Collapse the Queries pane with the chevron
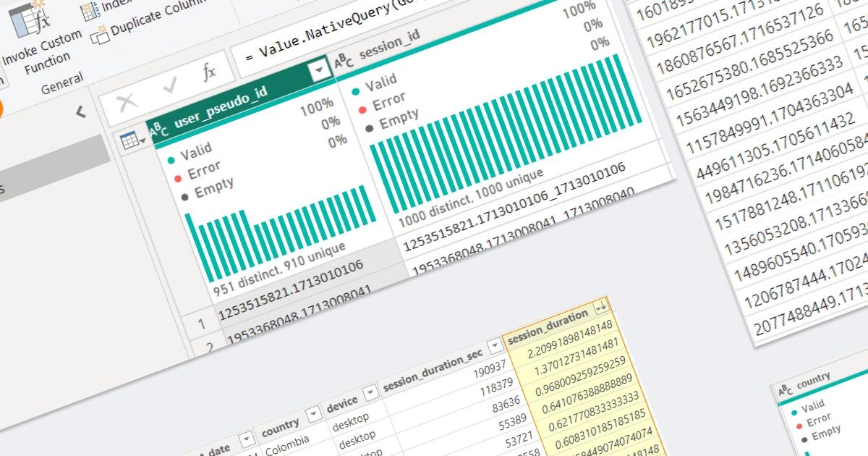 [80, 111]
